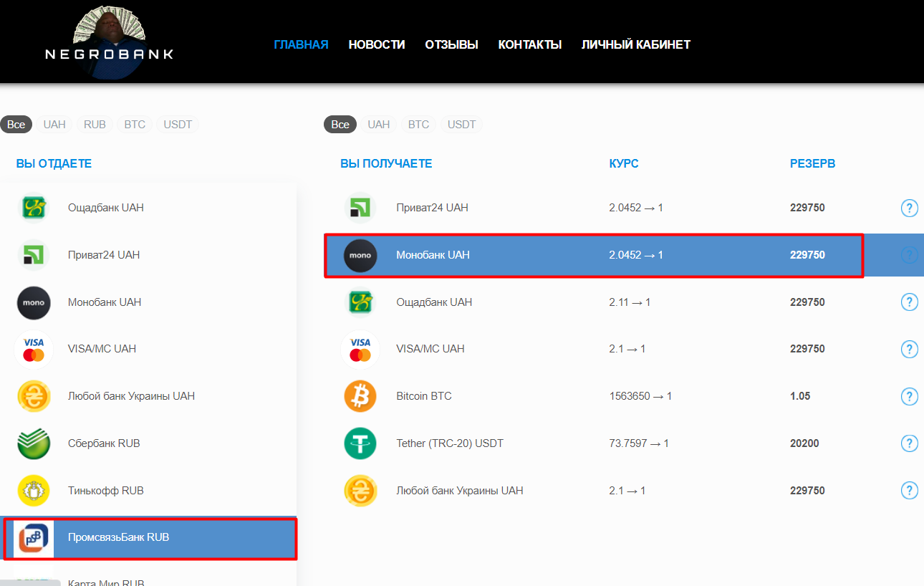Choose Любой банк Украины icon in receive list
Image resolution: width=924 pixels, height=586 pixels.
360,491
